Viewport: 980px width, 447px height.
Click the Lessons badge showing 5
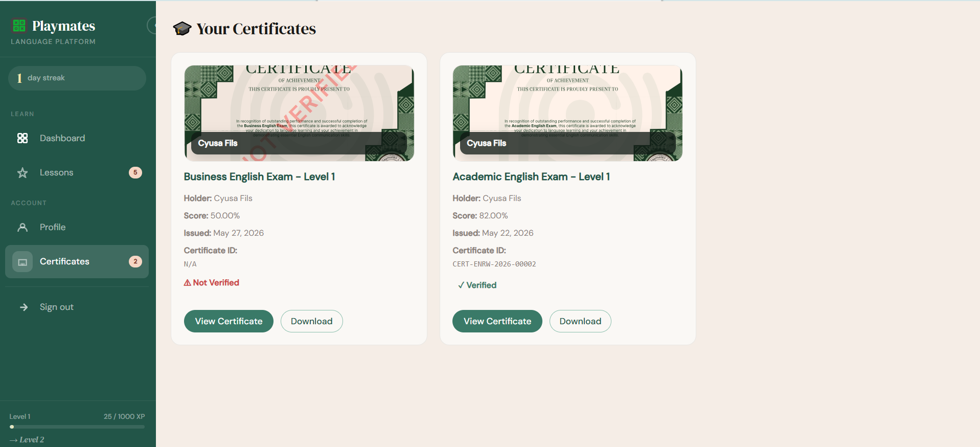click(135, 173)
